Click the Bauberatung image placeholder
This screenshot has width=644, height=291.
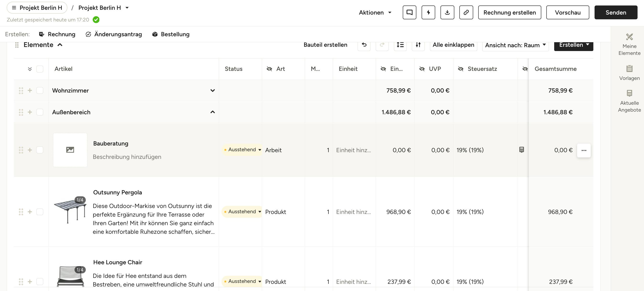click(70, 150)
